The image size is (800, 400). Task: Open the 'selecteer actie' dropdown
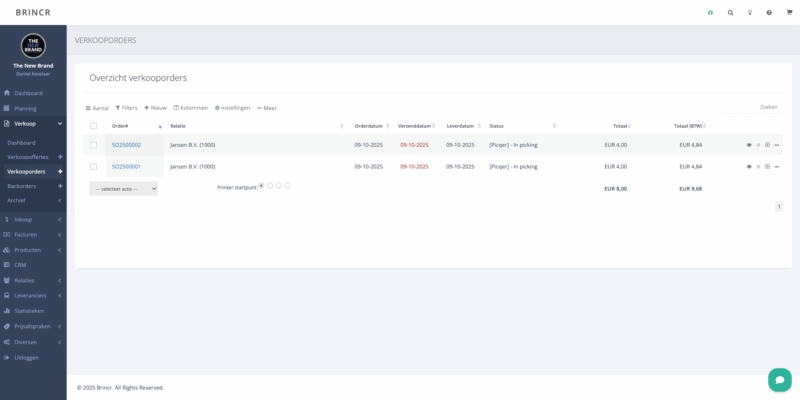tap(123, 188)
